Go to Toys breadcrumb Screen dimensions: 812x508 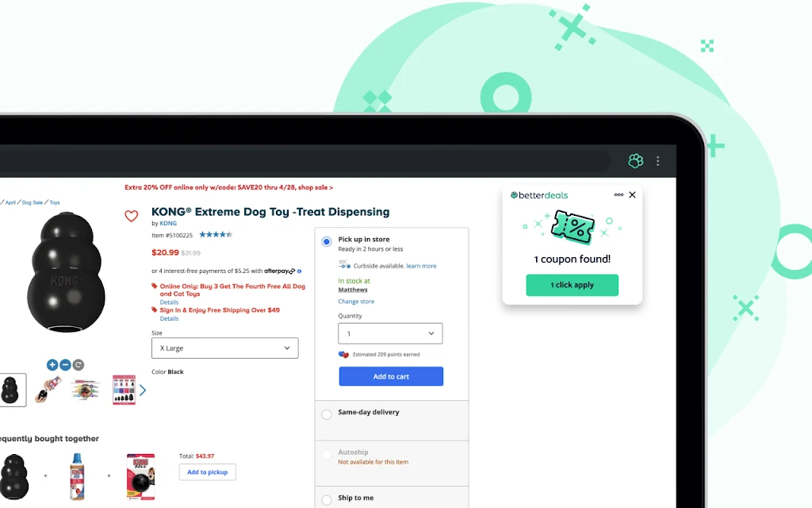pos(55,202)
